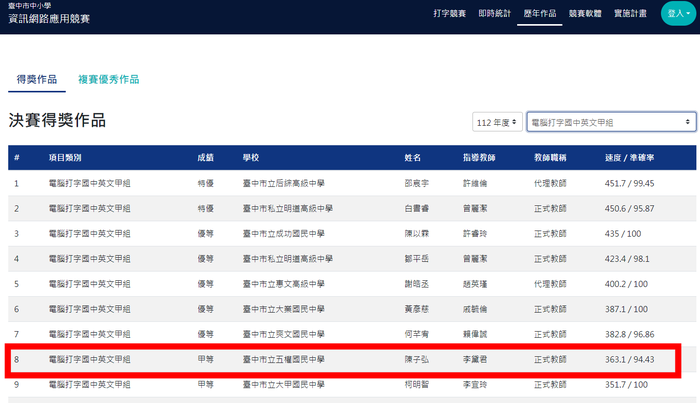
Task: Click teacher name 李宜玲 in row 9
Action: pyautogui.click(x=475, y=384)
